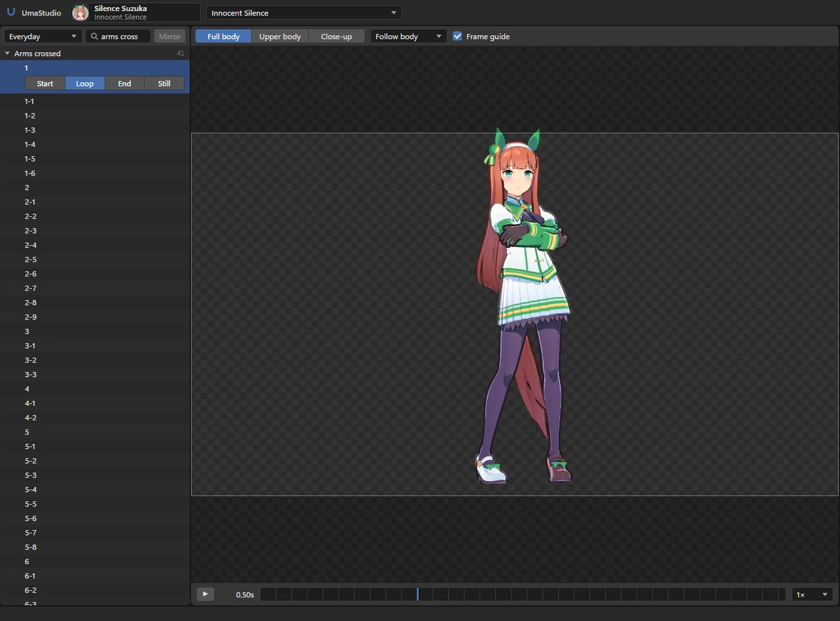Focus the 'arms cross' search field
The width and height of the screenshot is (840, 621).
(118, 37)
